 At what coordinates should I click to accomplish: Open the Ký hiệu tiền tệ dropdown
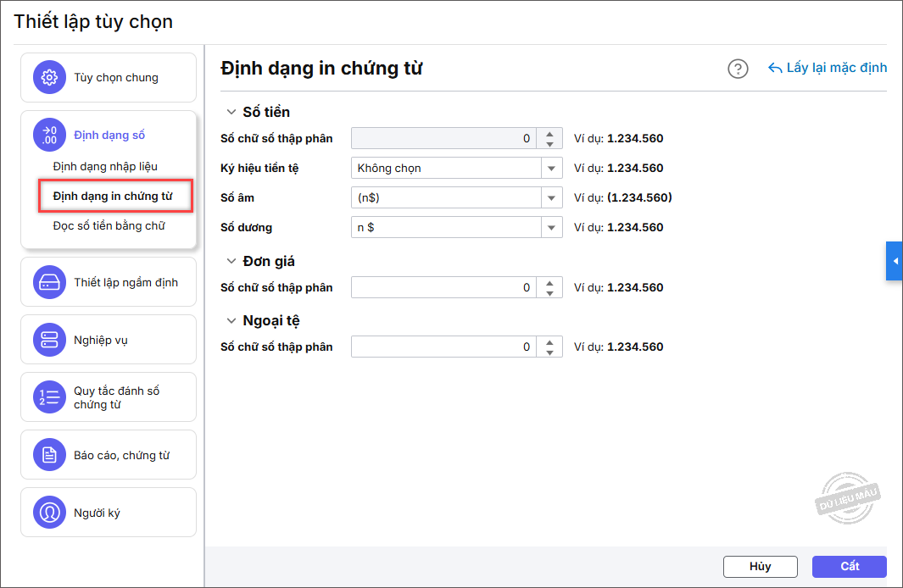click(x=552, y=168)
